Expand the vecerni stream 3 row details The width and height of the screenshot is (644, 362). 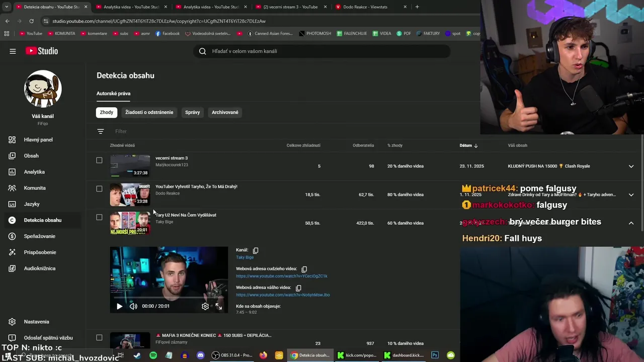631,166
